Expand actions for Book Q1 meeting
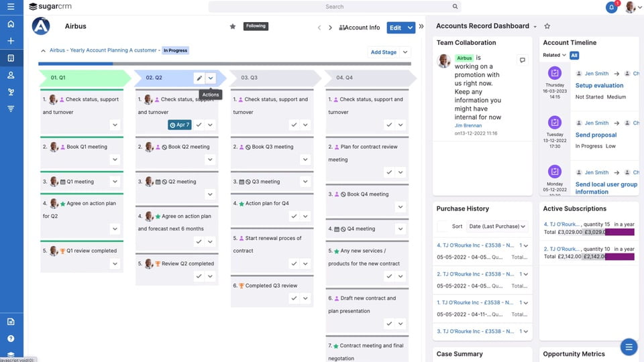644x362 pixels. pos(115,160)
